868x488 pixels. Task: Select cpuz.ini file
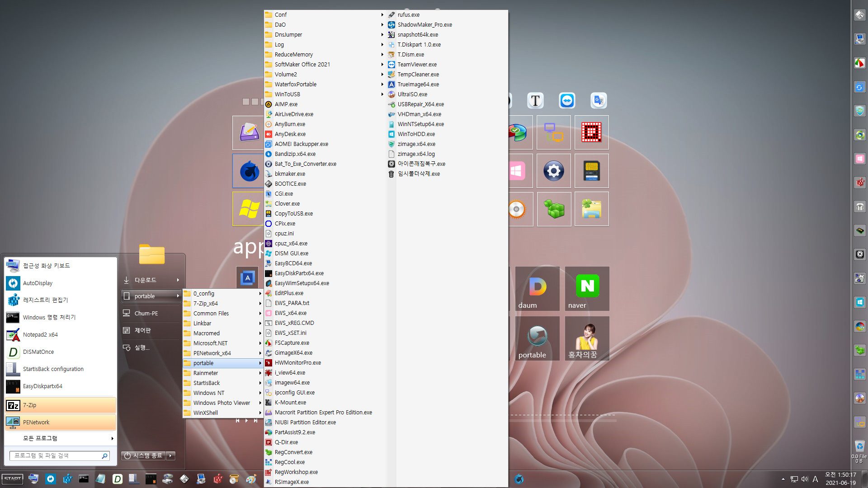pos(284,234)
